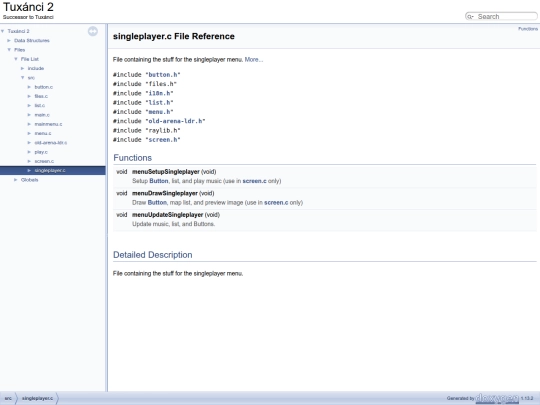Image resolution: width=540 pixels, height=405 pixels.
Task: Expand the include folder arrow
Action: pyautogui.click(x=22, y=69)
